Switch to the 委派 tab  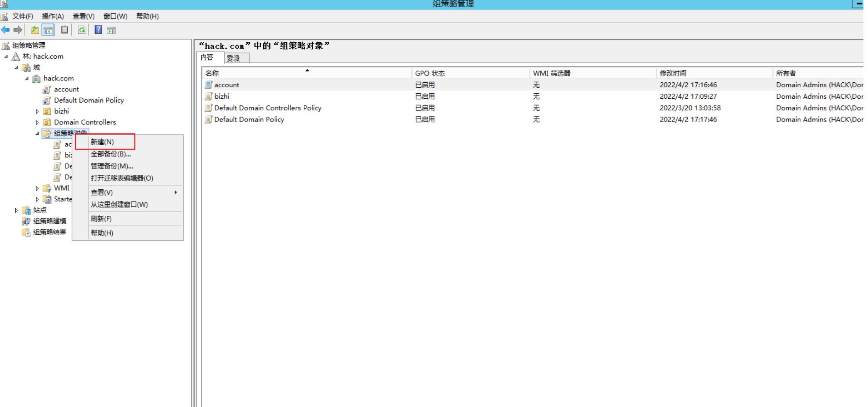point(236,58)
